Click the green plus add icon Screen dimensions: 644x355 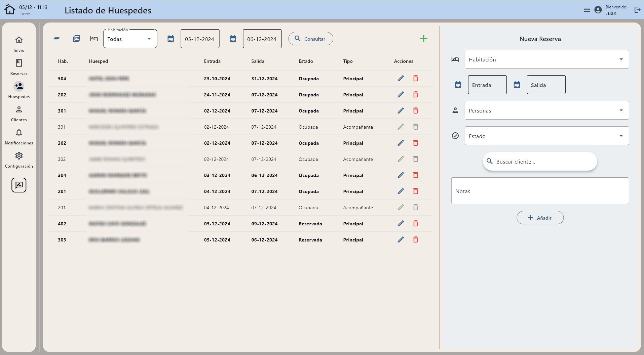(x=424, y=39)
